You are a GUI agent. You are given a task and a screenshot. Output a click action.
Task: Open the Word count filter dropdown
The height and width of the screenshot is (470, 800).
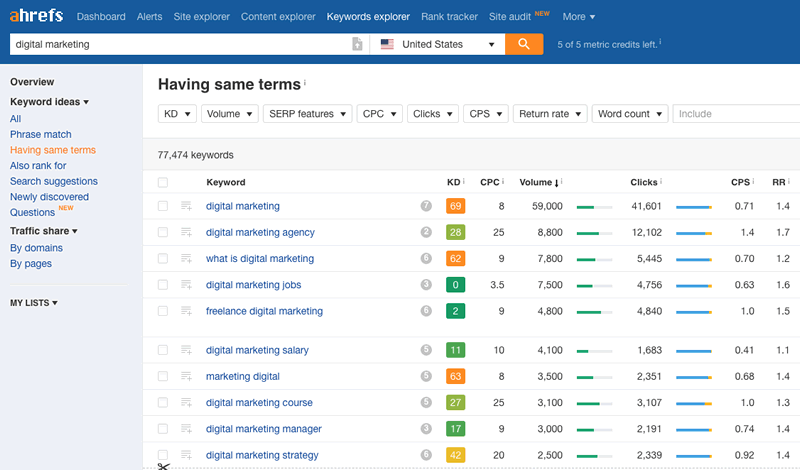click(630, 114)
